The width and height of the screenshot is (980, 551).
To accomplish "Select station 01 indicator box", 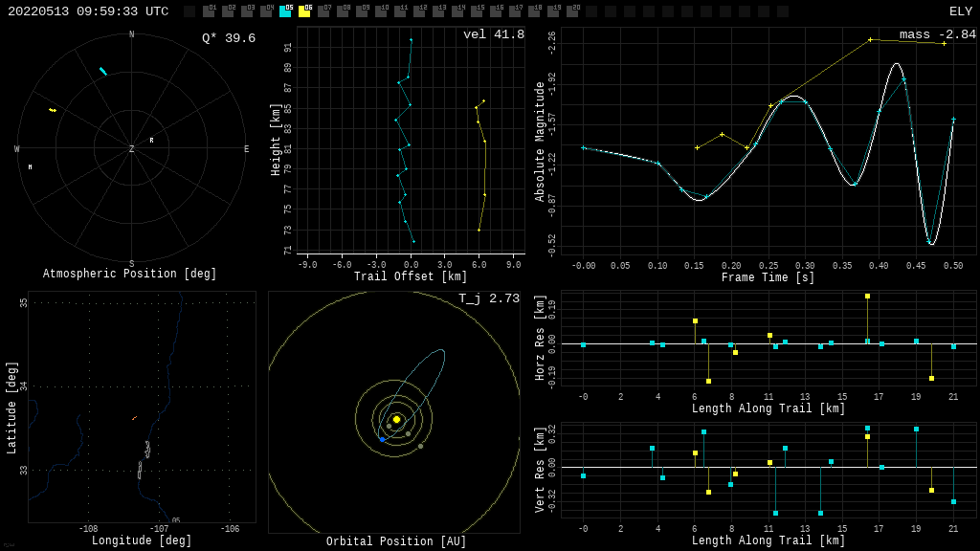I will pyautogui.click(x=209, y=11).
